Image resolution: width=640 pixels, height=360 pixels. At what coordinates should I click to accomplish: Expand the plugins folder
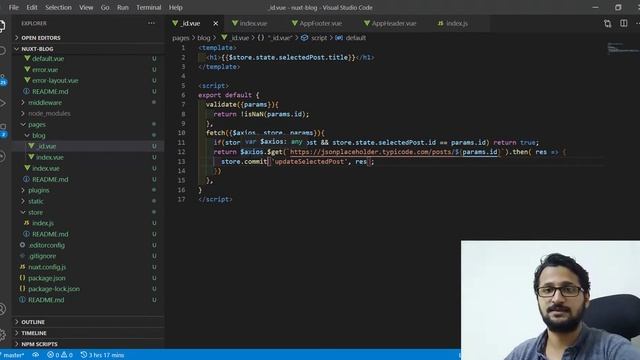tap(39, 190)
